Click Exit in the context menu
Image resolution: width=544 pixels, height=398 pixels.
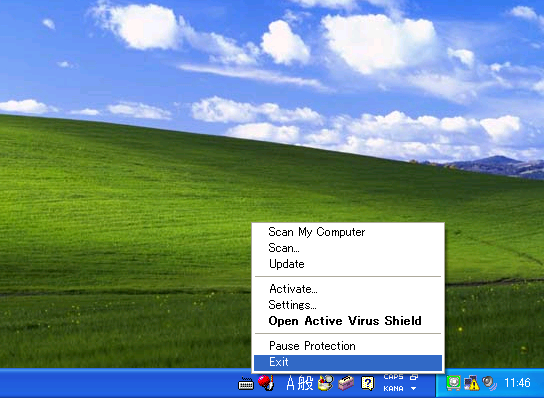348,362
